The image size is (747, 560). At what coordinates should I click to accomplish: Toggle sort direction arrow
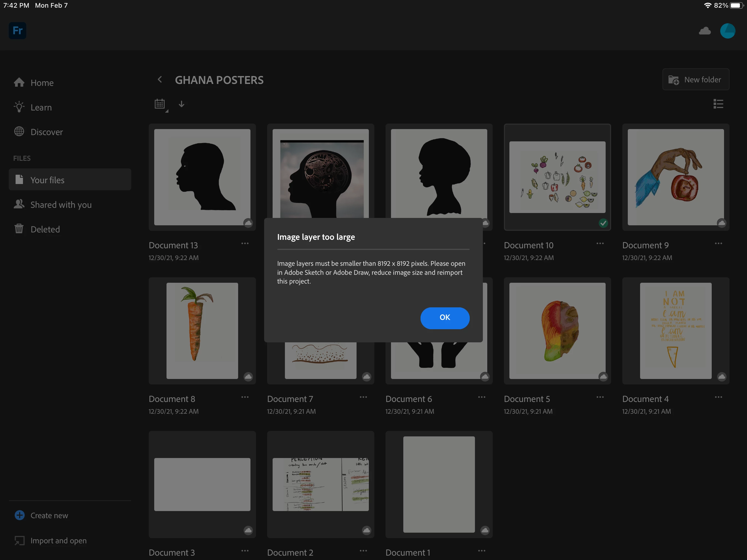tap(181, 104)
